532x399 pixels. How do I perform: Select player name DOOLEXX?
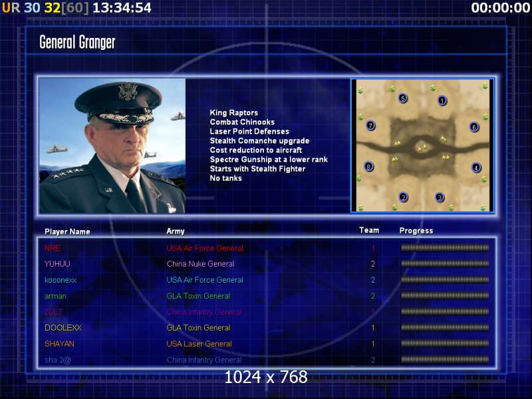(63, 328)
